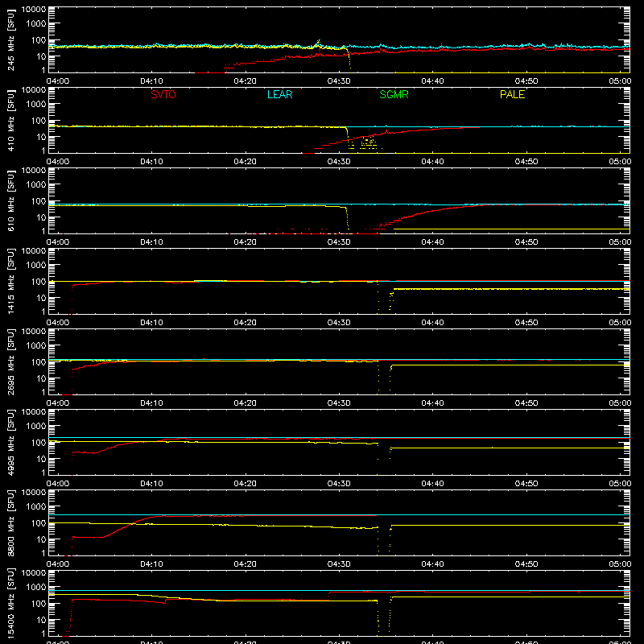Click 04:50 time label under 410 MHz plot
The image size is (644, 644).
coord(526,162)
